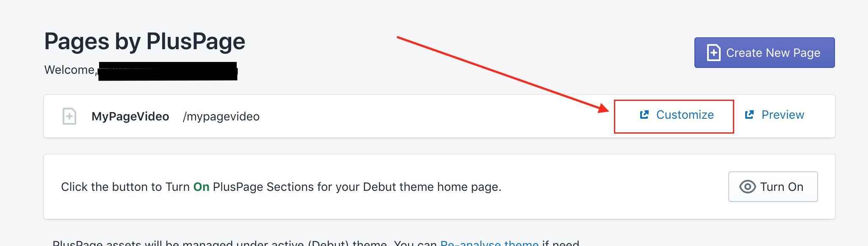Viewport: 868px width, 246px height.
Task: Click the external-link icon beside Preview
Action: click(x=749, y=115)
